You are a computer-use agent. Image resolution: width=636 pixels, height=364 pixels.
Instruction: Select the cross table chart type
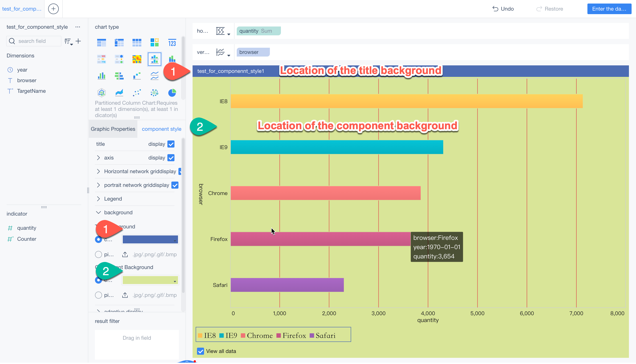[119, 43]
